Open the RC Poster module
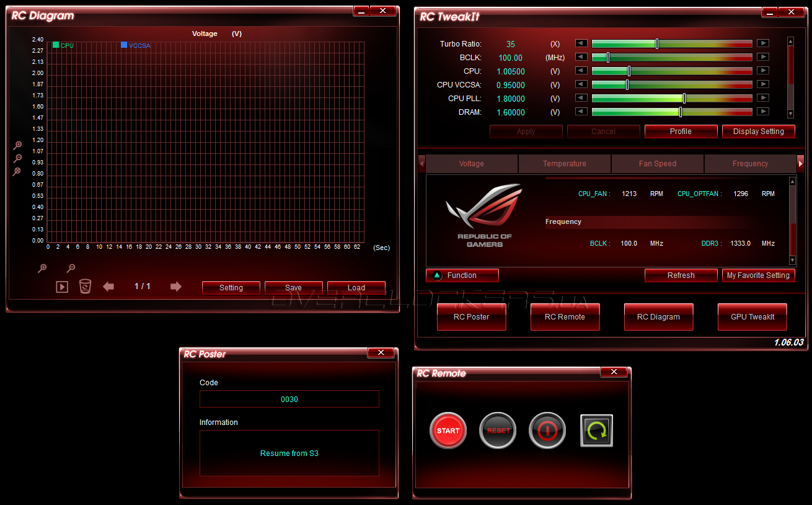 (x=472, y=317)
